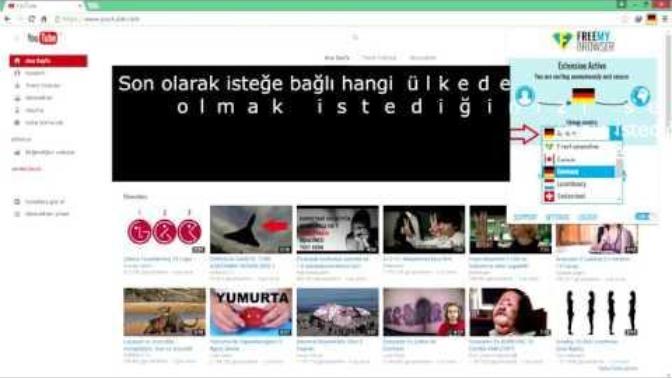Switch to Ana Sayfa tab above the banner
672x378 pixels.
337,58
